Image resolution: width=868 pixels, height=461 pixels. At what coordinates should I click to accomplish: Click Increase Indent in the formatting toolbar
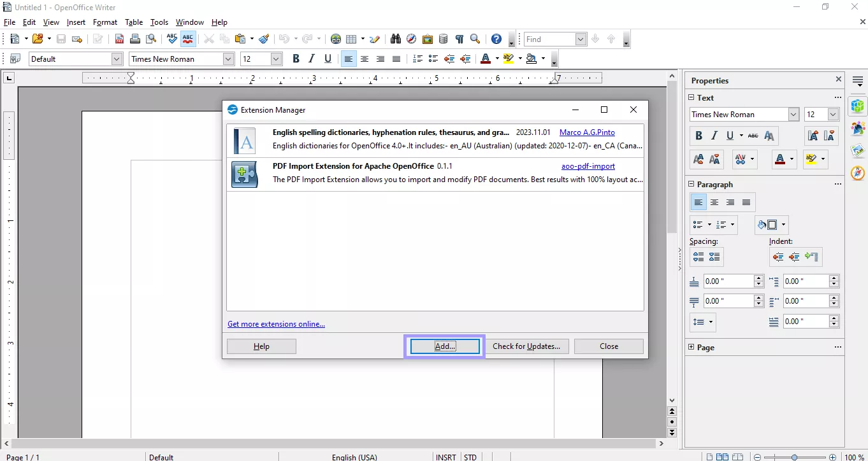[x=465, y=59]
